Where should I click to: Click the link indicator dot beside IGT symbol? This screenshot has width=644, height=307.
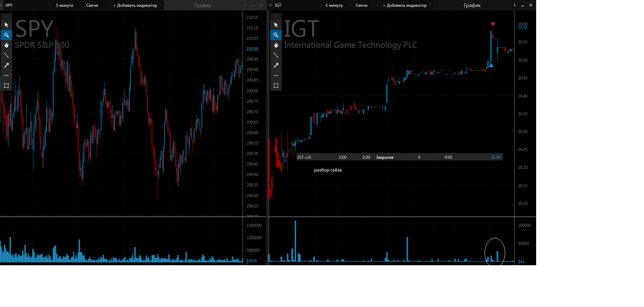270,5
